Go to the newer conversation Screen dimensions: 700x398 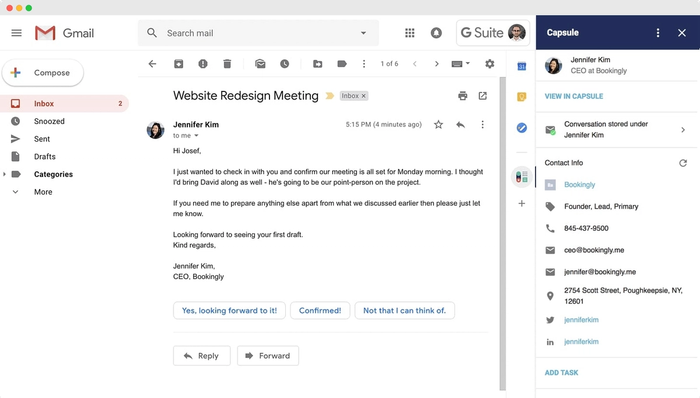[415, 64]
